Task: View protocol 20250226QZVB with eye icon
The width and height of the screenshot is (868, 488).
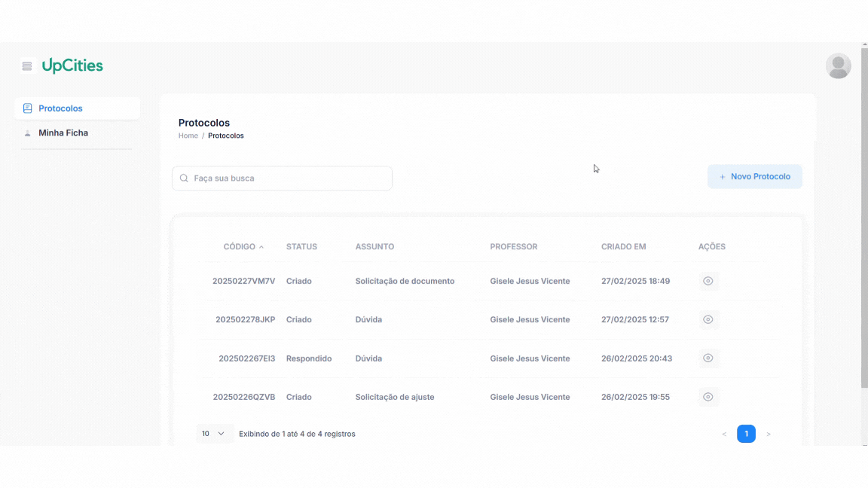Action: (x=708, y=398)
